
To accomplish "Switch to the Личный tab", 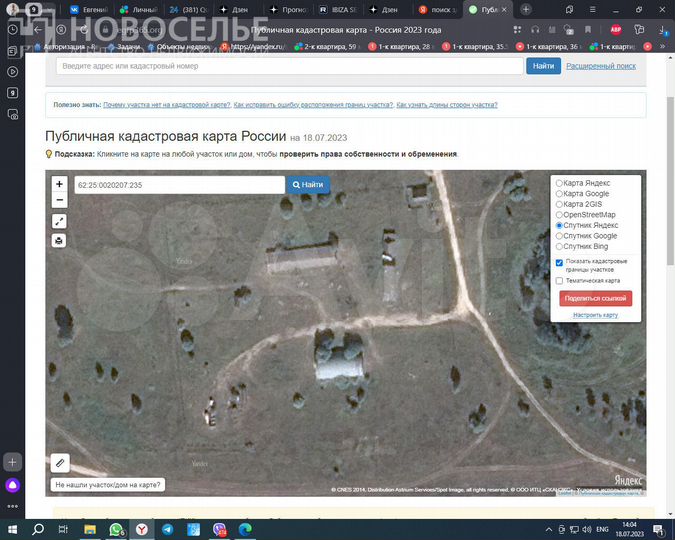I will 139,9.
